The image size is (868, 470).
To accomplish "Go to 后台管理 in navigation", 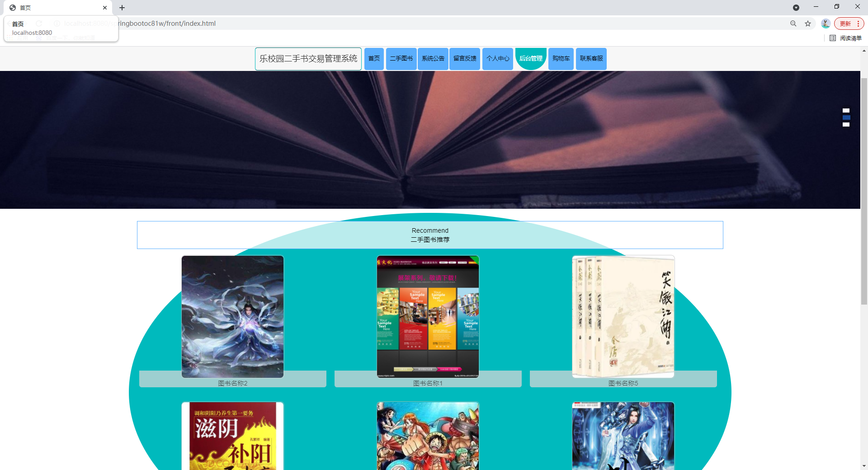I will click(x=531, y=59).
